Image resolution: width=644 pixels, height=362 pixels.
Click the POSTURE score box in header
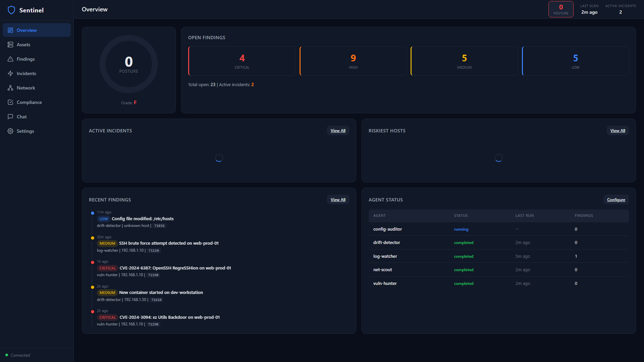(x=560, y=9)
